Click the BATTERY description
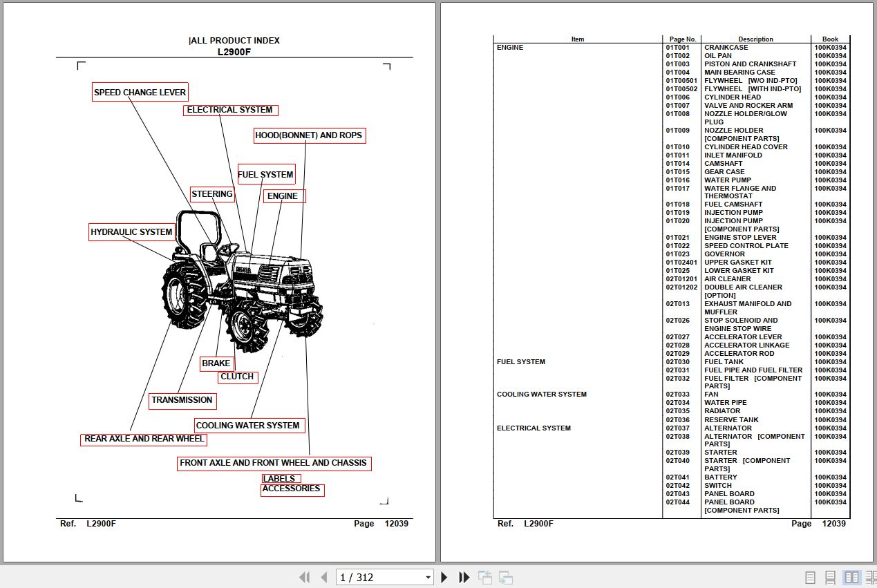 click(721, 477)
